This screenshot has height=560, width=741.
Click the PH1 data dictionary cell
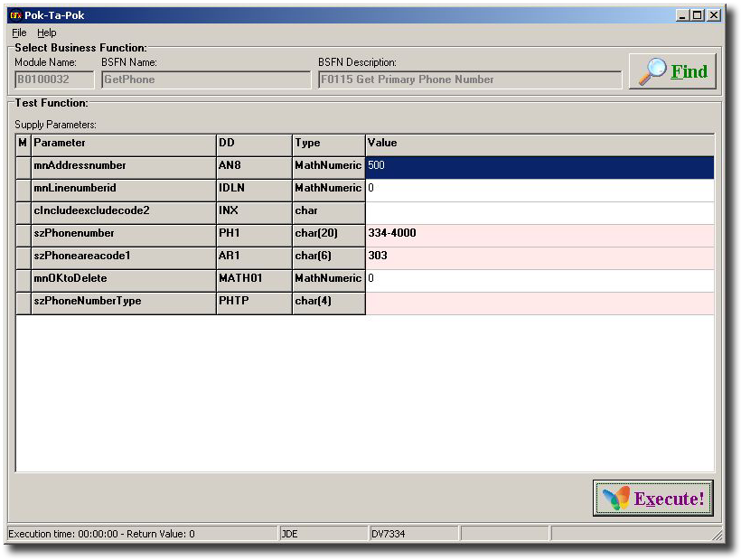254,236
